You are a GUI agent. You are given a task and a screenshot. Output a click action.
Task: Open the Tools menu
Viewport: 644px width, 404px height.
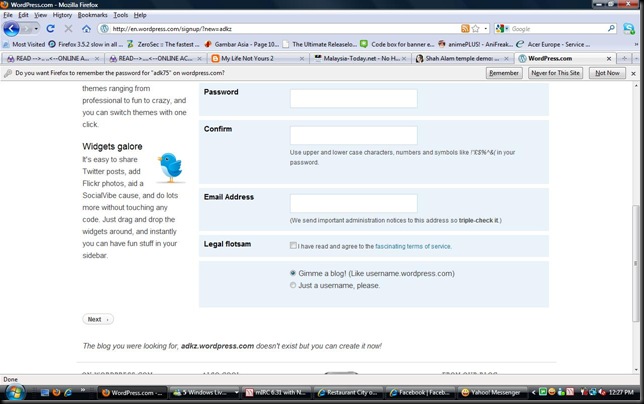click(x=120, y=15)
